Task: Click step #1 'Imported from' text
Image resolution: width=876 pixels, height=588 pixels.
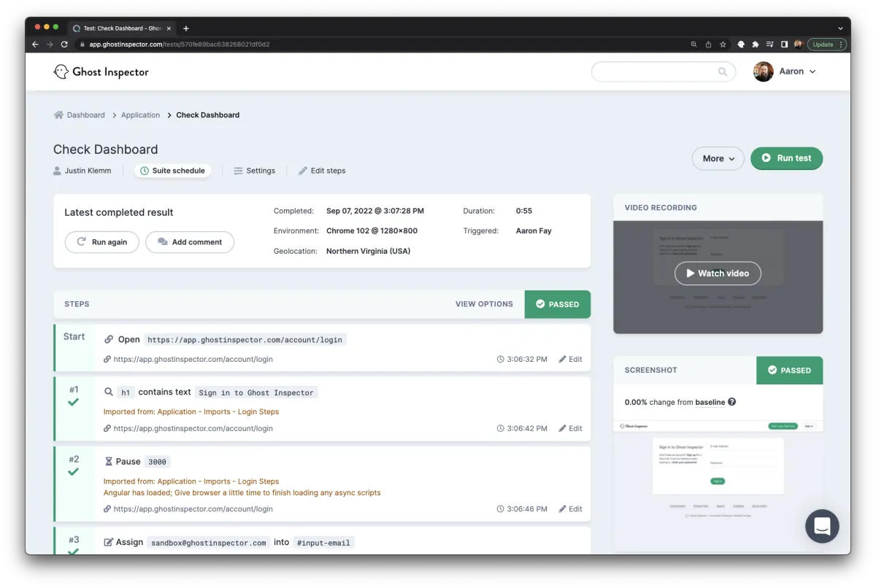Action: click(191, 411)
